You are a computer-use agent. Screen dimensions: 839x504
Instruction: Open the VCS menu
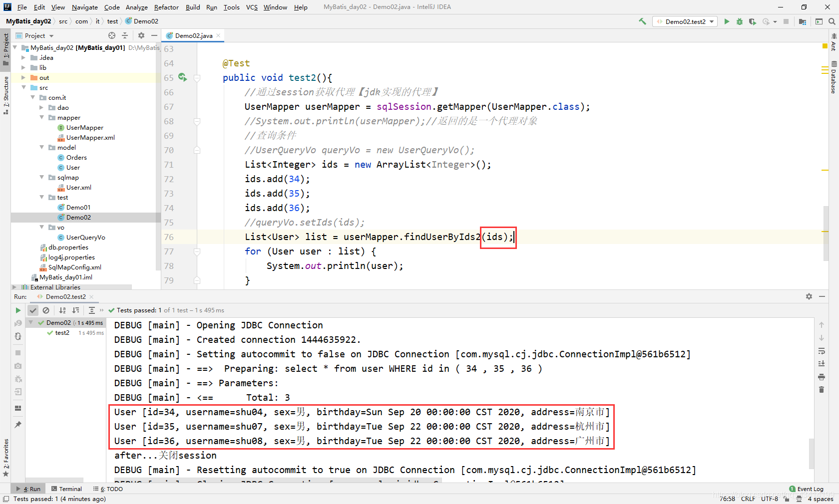(x=252, y=7)
